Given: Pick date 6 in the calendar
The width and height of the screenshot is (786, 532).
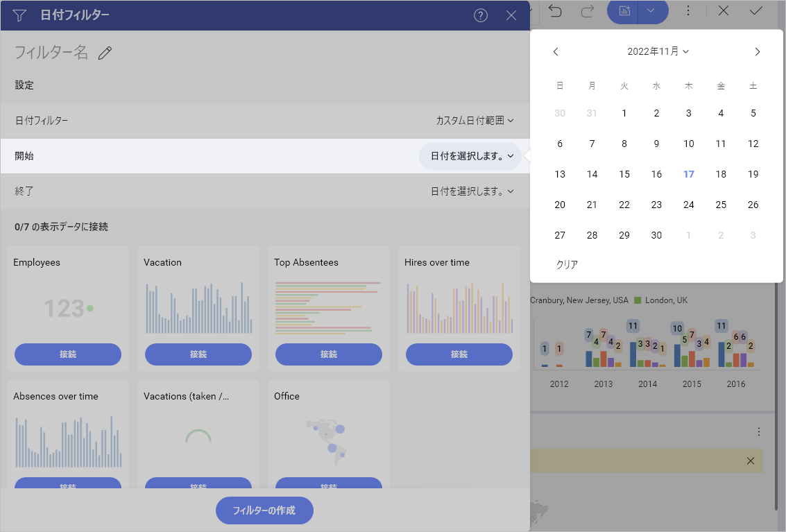Looking at the screenshot, I should pos(559,144).
